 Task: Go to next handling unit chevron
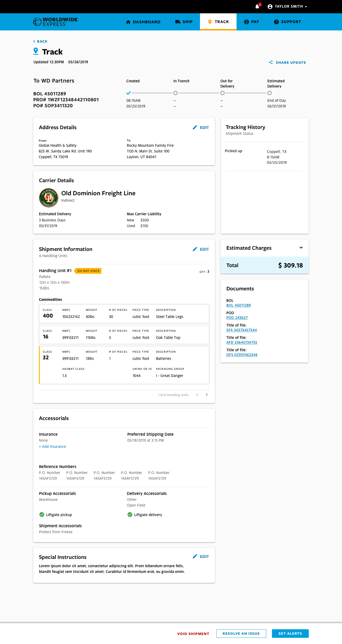[x=207, y=395]
